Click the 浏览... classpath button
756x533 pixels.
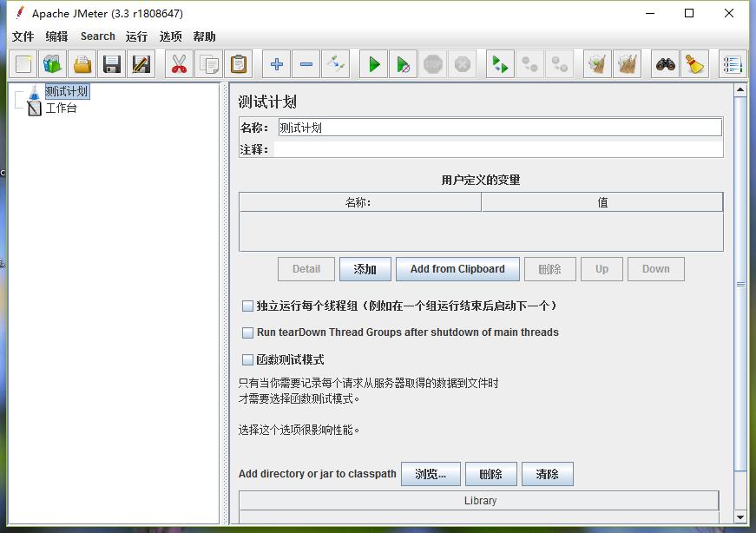[x=431, y=474]
